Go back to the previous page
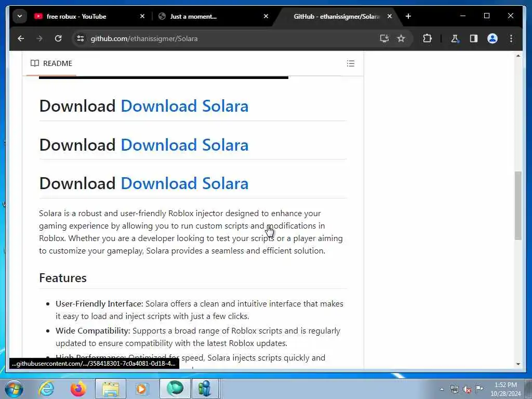Viewport: 532px width, 399px height. [x=21, y=38]
